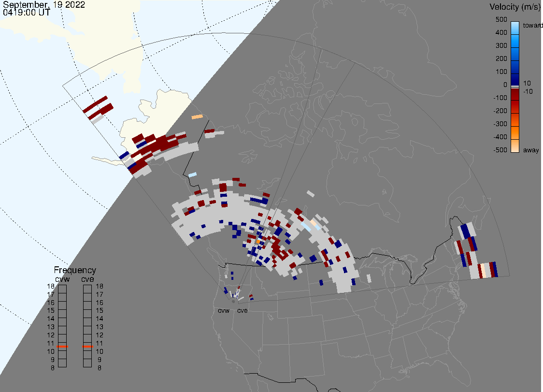Click the "8" label right of cve frequency bar
Viewport: 543px width, 392px height.
pyautogui.click(x=100, y=368)
